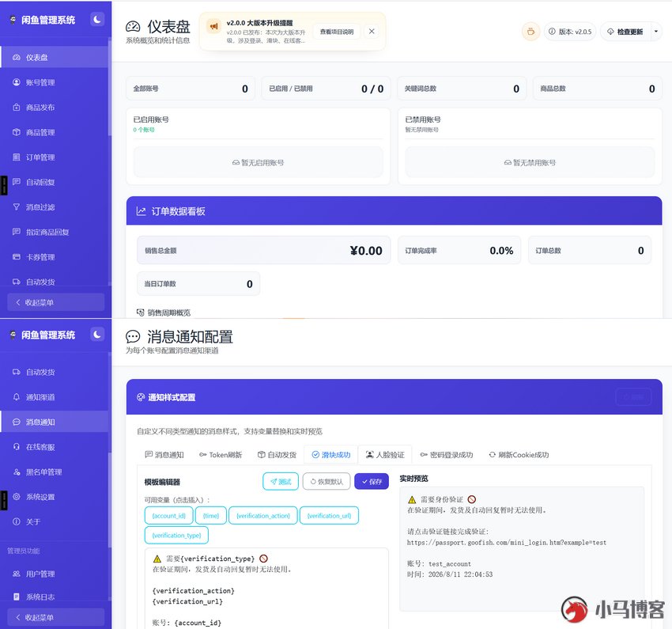
Task: Click the 恢复默认 button
Action: (327, 482)
